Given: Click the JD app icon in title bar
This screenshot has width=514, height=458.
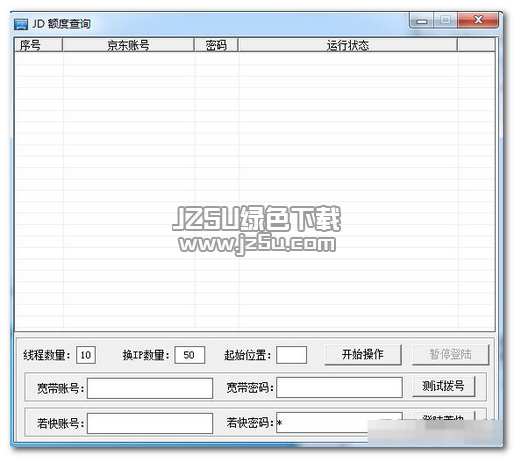Looking at the screenshot, I should [x=21, y=24].
